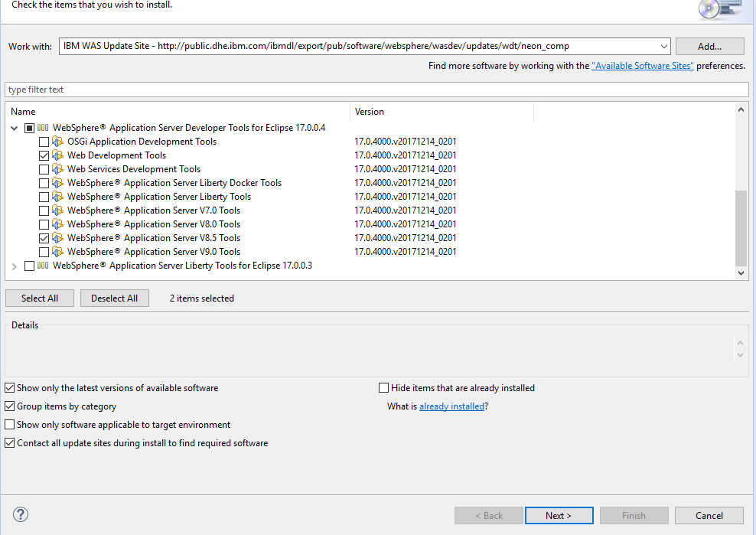Click the Application Server V8.5 Tools feature icon
756x535 pixels.
(x=58, y=238)
